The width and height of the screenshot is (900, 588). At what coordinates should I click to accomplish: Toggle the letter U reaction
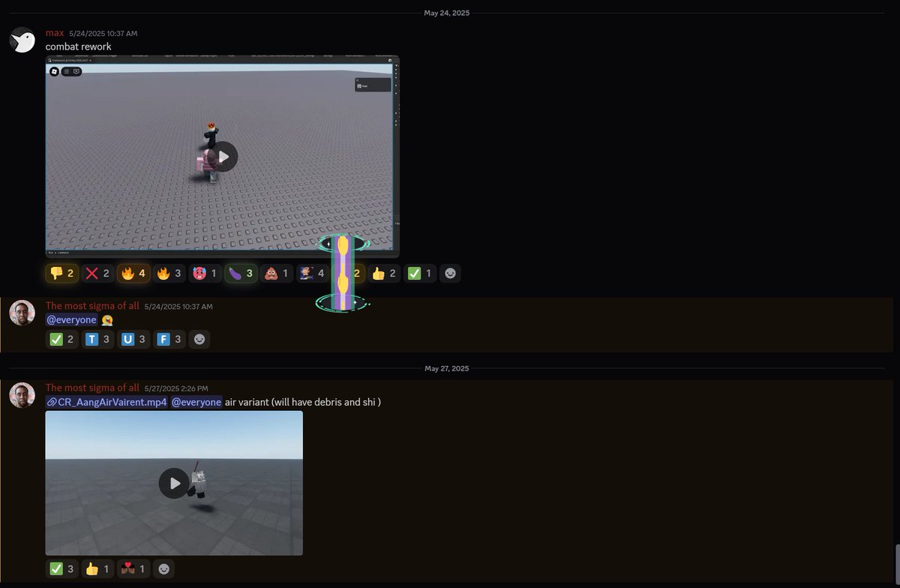coord(133,339)
